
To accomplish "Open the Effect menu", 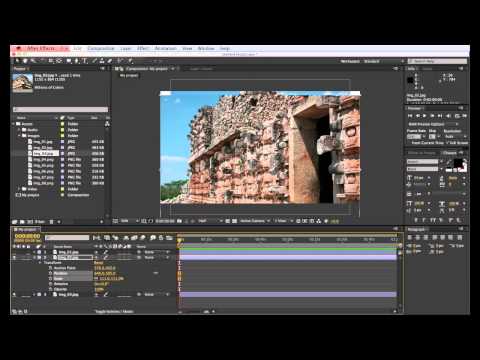I will coord(143,49).
